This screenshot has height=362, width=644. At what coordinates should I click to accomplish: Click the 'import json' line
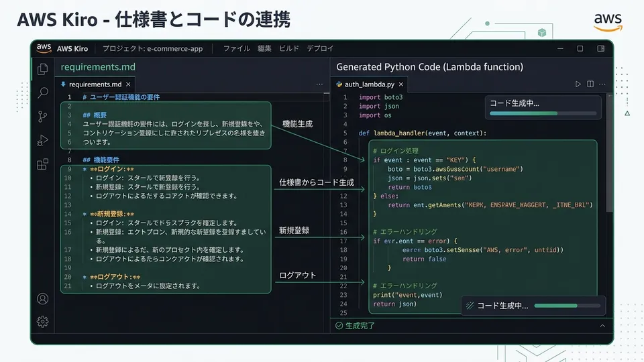point(378,107)
